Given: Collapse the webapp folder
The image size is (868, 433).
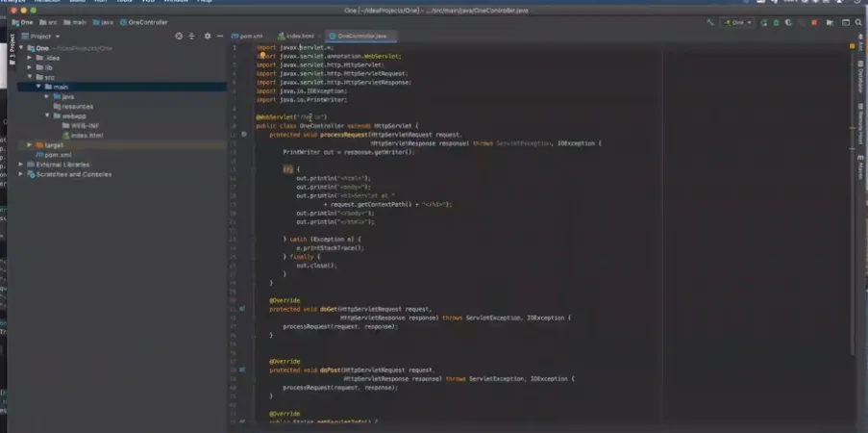Looking at the screenshot, I should click(x=48, y=115).
